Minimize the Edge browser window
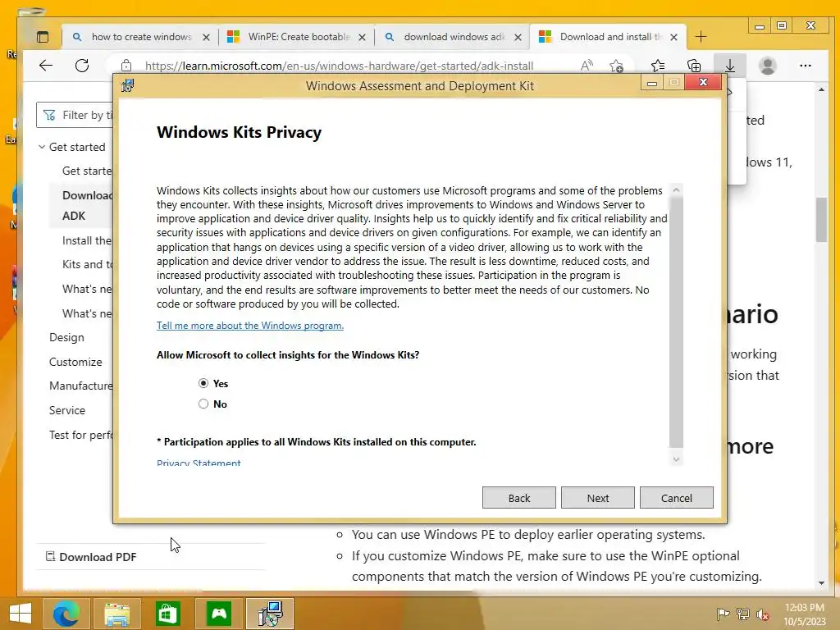Image resolution: width=840 pixels, height=630 pixels. [x=759, y=25]
